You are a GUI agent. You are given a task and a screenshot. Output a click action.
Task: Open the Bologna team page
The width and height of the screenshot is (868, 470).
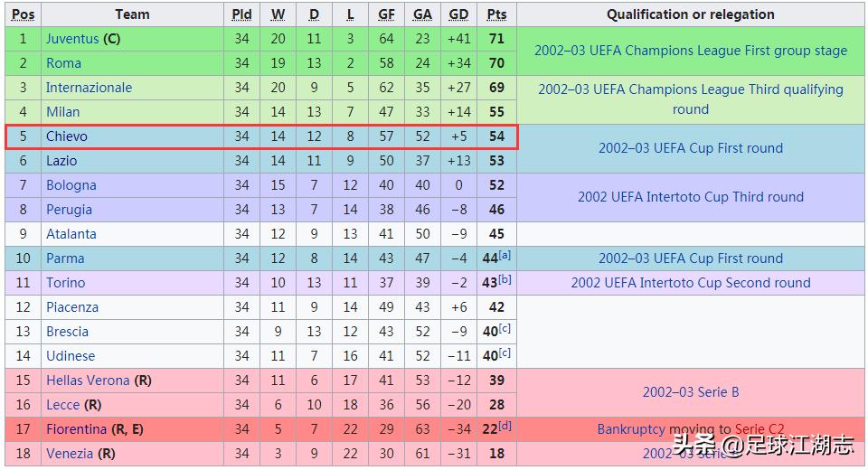tap(71, 185)
